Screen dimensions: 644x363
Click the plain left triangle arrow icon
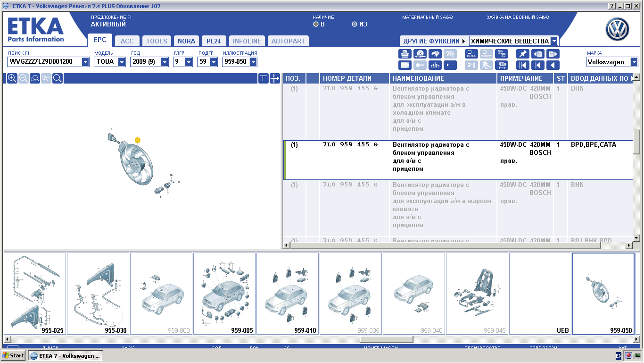click(x=553, y=65)
